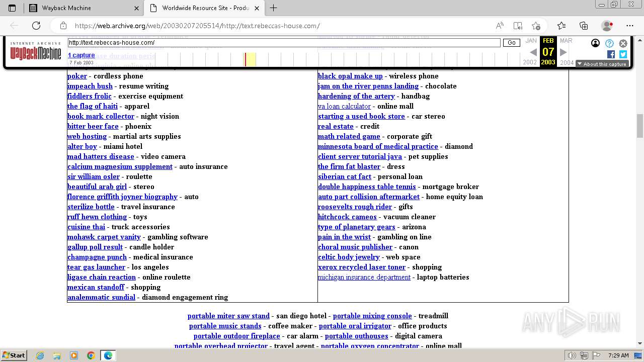Switch to Worldwide Resource Site tab

(x=204, y=8)
